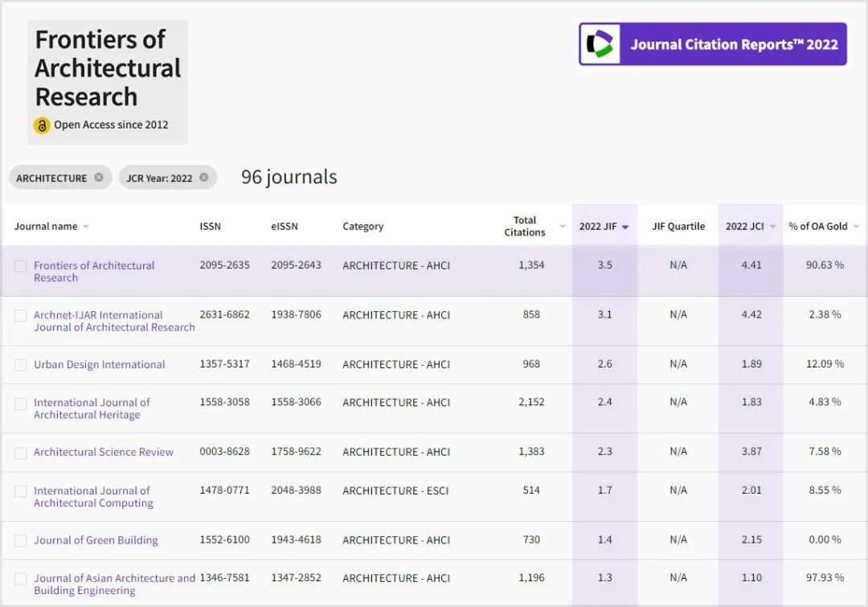Open the Urban Design International link
Image resolution: width=868 pixels, height=607 pixels.
tap(100, 364)
